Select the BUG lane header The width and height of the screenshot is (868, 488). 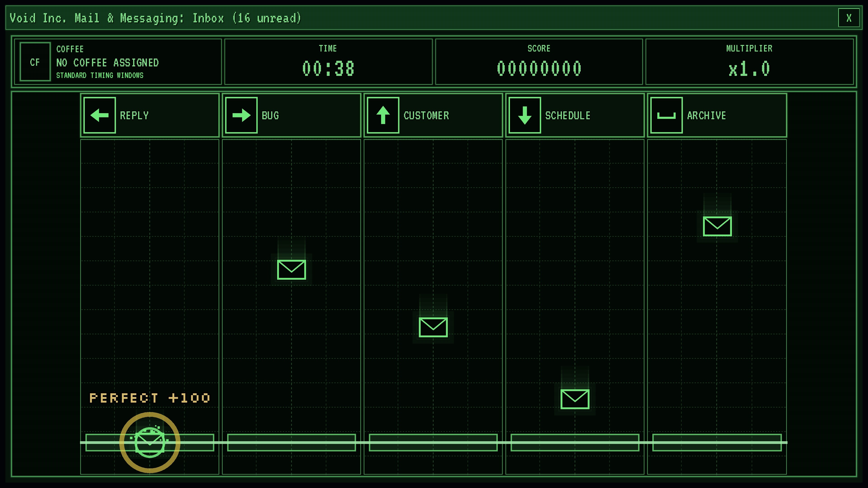click(291, 115)
